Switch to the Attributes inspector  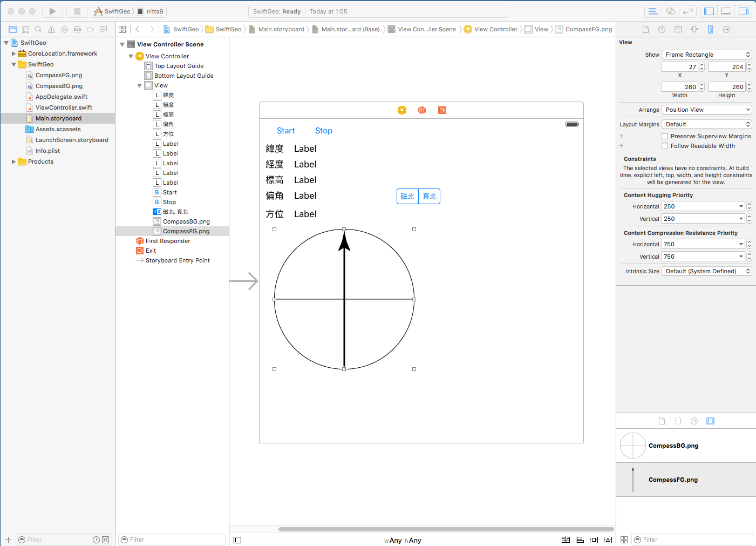694,29
